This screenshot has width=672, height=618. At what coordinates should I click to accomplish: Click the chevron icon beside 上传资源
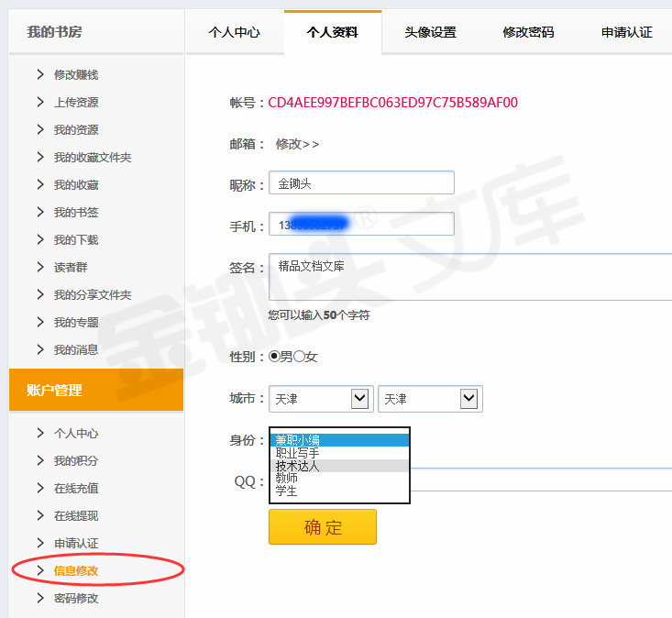coord(40,102)
